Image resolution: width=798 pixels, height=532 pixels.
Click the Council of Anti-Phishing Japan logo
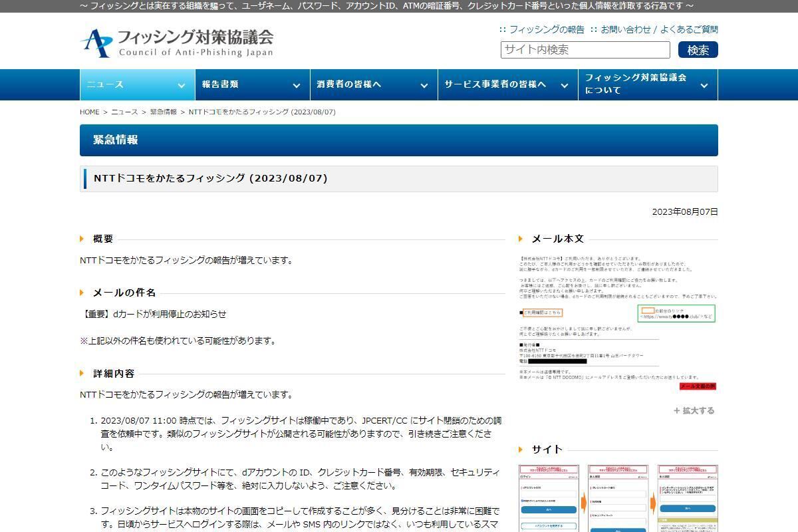pos(176,43)
